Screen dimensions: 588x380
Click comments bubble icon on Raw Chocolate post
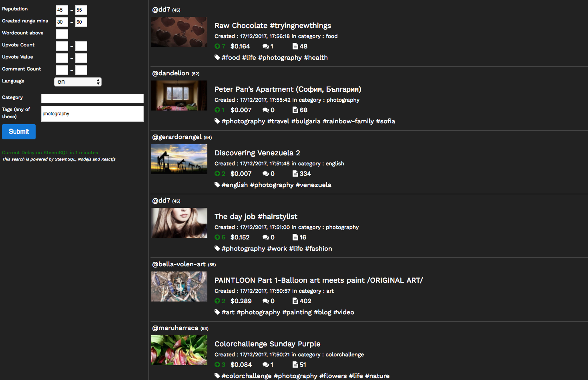[x=266, y=46]
